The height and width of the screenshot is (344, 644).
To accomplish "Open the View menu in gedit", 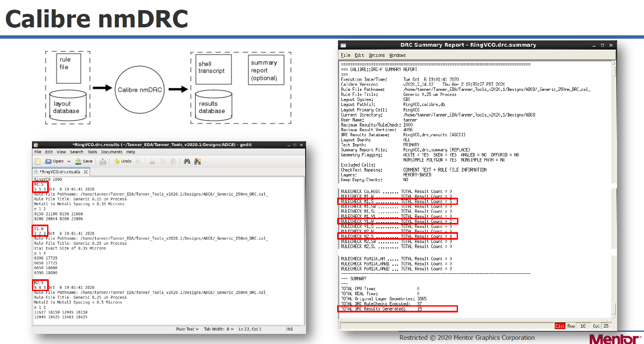I will tap(61, 152).
